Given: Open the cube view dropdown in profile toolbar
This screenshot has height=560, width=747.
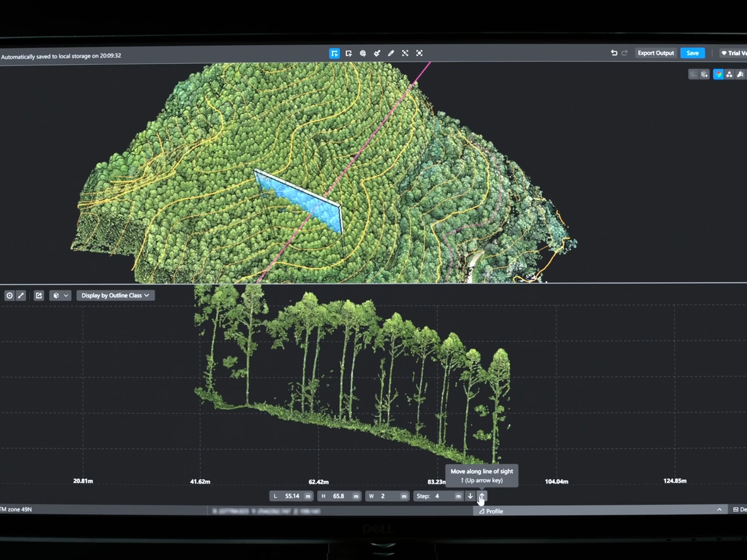Looking at the screenshot, I should point(60,295).
